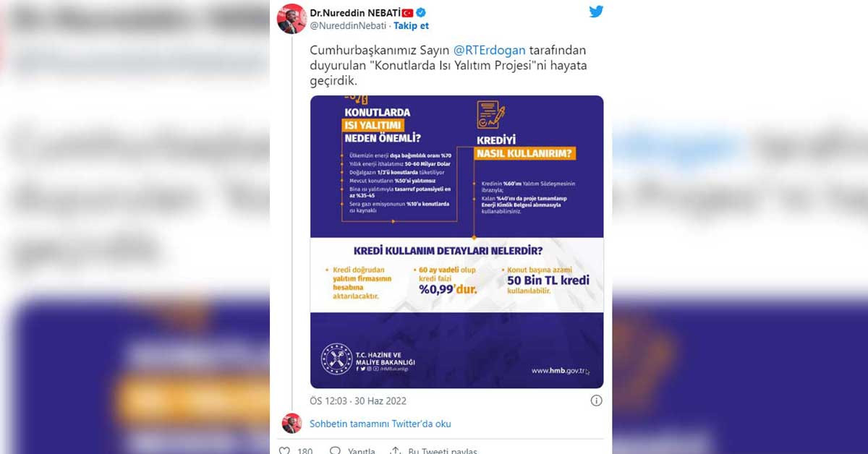Click Bu Tweeti paylaş label
Image resolution: width=868 pixels, height=454 pixels.
tap(443, 451)
